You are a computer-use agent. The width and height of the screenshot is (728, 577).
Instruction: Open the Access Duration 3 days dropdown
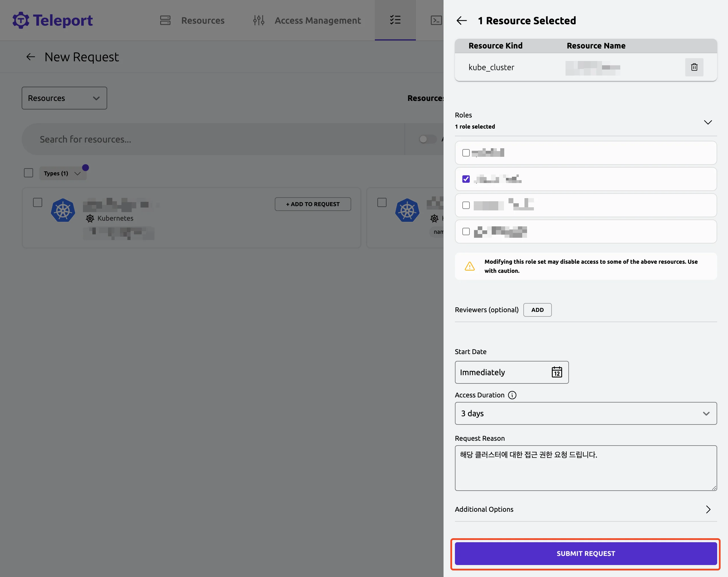point(585,413)
